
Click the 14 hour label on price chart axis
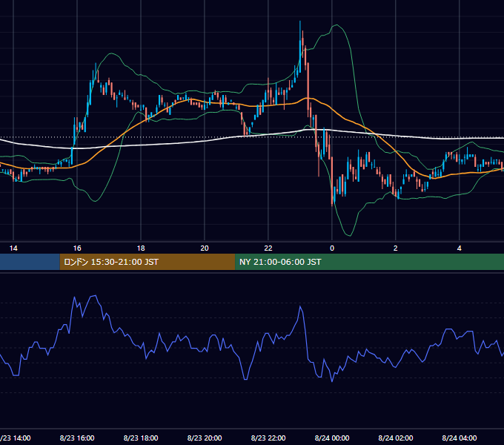[13, 248]
